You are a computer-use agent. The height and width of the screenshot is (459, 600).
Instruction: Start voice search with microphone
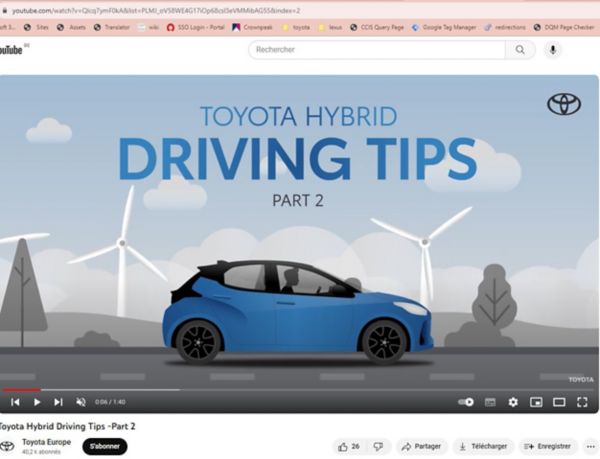(553, 50)
